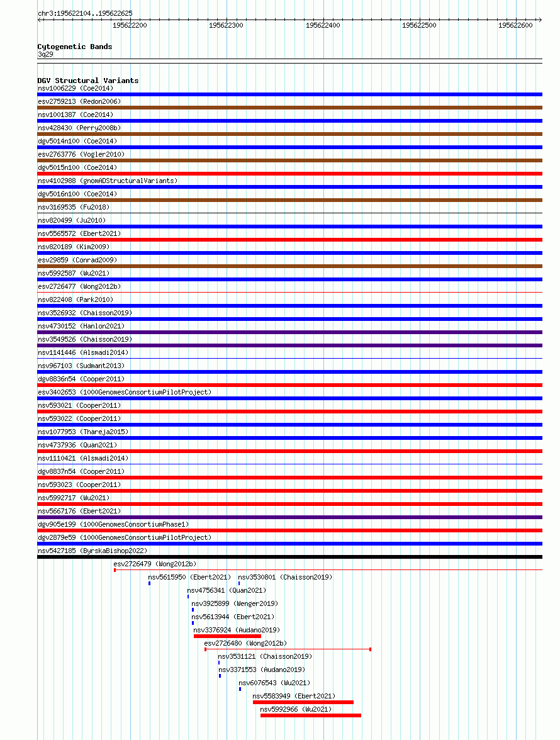Click nsv593023 (Cooper2011) label
The height and width of the screenshot is (740, 560).
tap(79, 485)
